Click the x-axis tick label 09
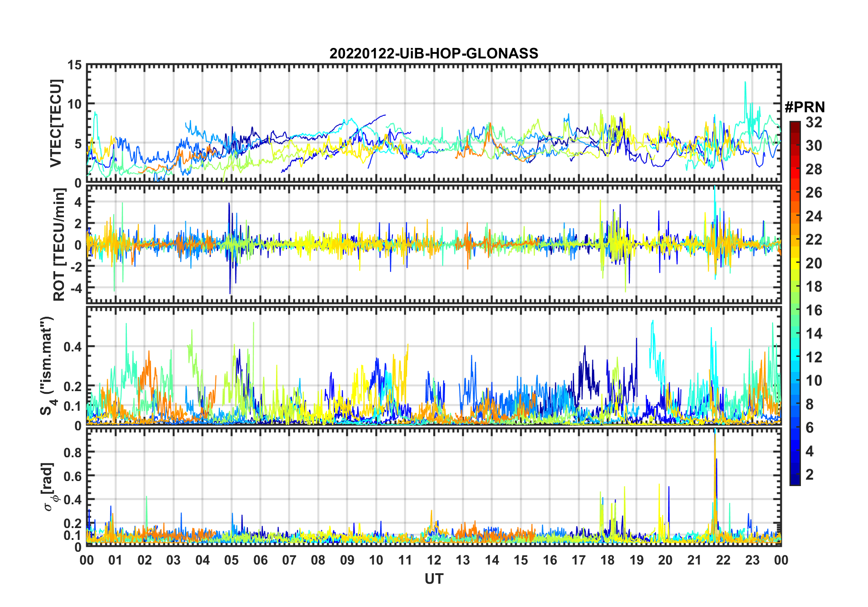Viewport: 868px width, 607px height. (x=347, y=560)
